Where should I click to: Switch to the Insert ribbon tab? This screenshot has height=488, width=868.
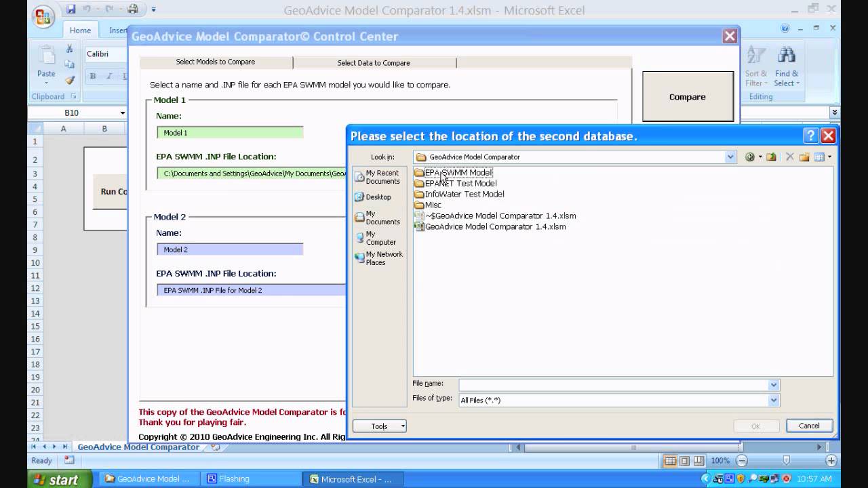click(118, 30)
